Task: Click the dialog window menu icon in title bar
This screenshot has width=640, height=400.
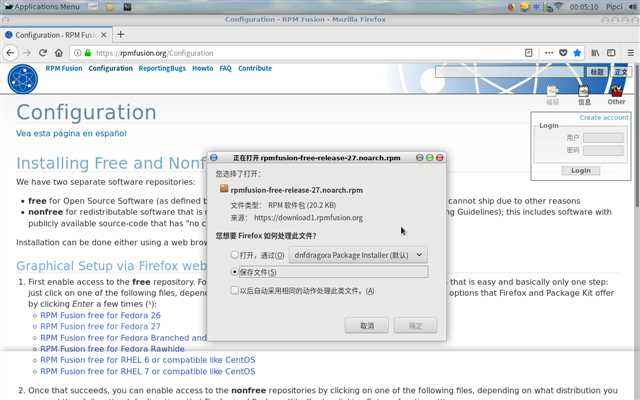Action: pyautogui.click(x=213, y=158)
